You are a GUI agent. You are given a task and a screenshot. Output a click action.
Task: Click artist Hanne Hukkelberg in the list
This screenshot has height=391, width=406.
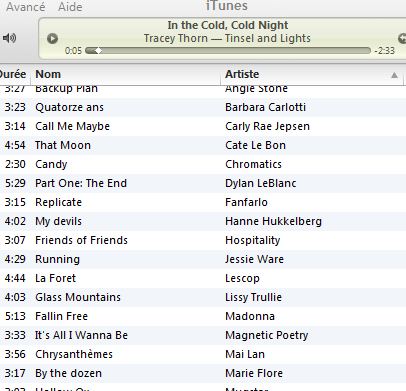point(273,221)
